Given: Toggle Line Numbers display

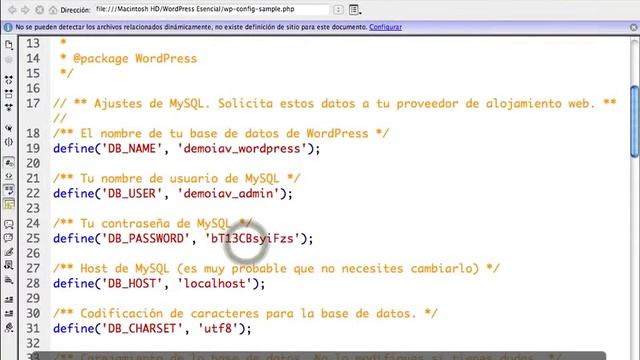Looking at the screenshot, I should click(9, 162).
